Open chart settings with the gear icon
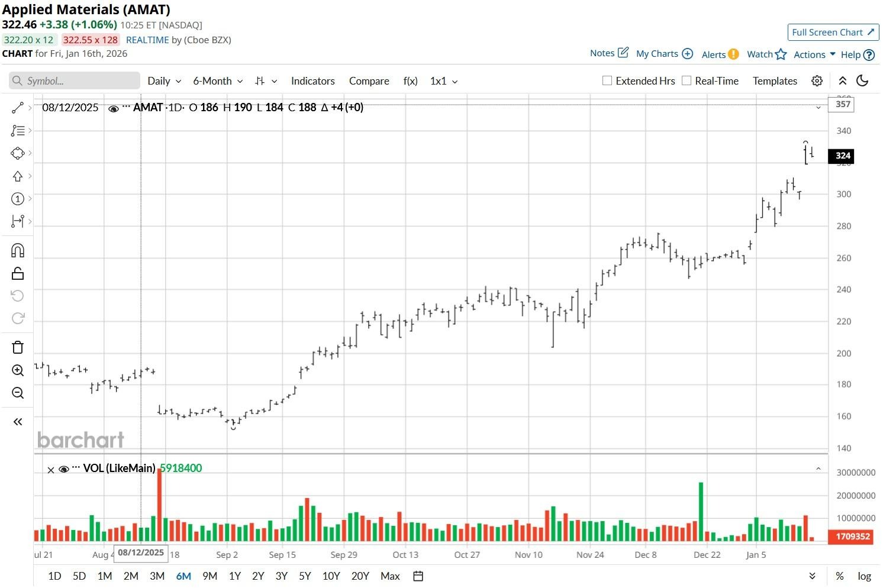 click(817, 81)
